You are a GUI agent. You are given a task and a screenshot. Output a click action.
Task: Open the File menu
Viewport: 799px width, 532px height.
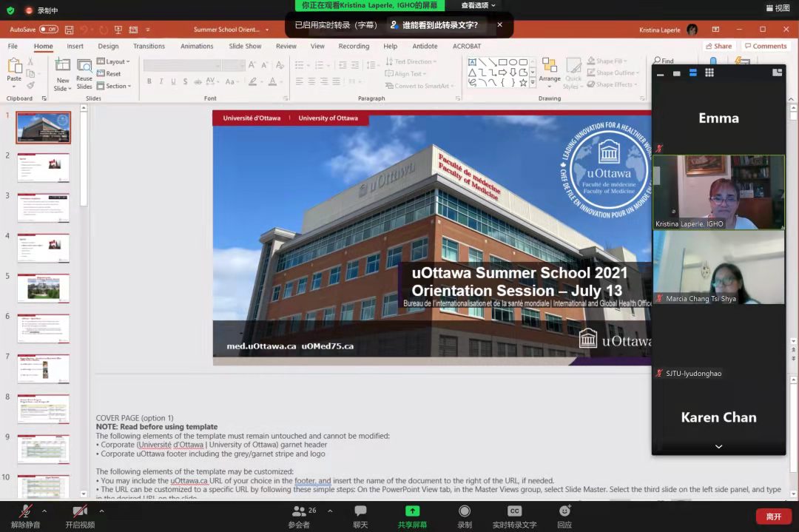(13, 46)
